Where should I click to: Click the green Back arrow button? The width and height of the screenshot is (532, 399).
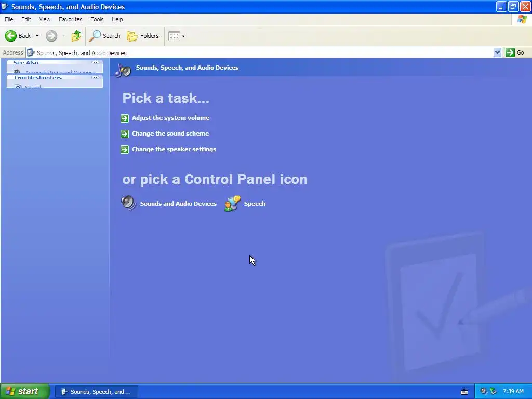pyautogui.click(x=11, y=36)
